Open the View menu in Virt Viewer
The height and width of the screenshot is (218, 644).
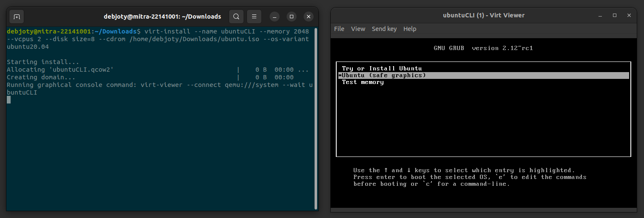point(358,29)
